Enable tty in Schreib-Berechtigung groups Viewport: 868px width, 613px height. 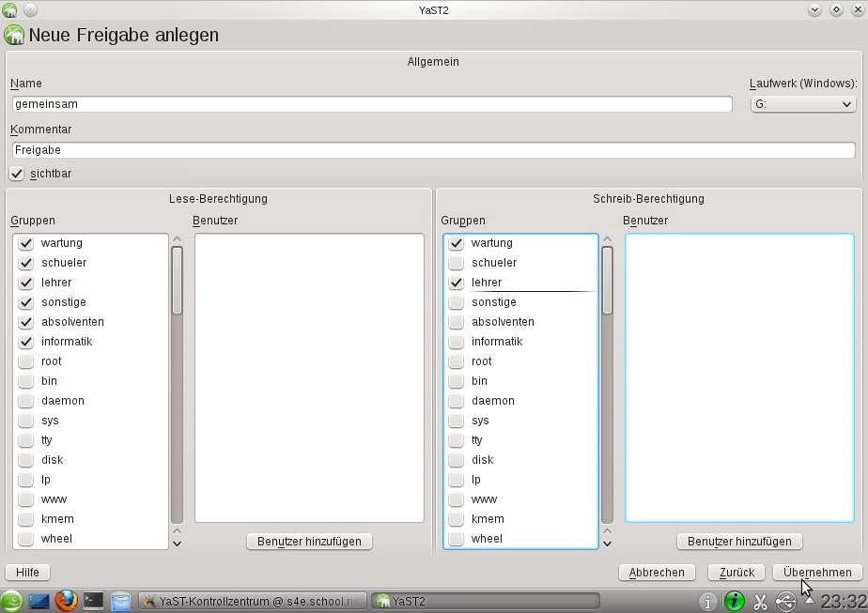456,440
